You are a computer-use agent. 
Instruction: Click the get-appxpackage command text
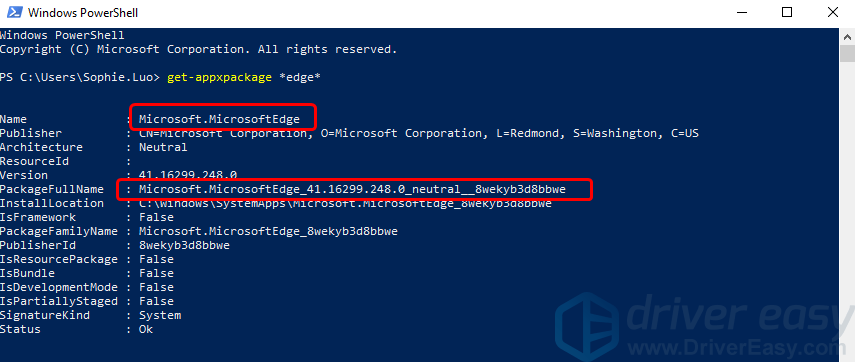(x=219, y=77)
